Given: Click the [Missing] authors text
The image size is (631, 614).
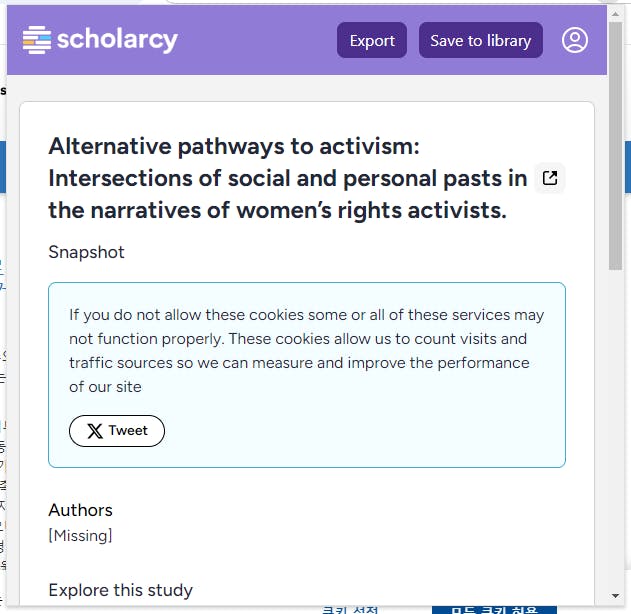Looking at the screenshot, I should (x=80, y=536).
